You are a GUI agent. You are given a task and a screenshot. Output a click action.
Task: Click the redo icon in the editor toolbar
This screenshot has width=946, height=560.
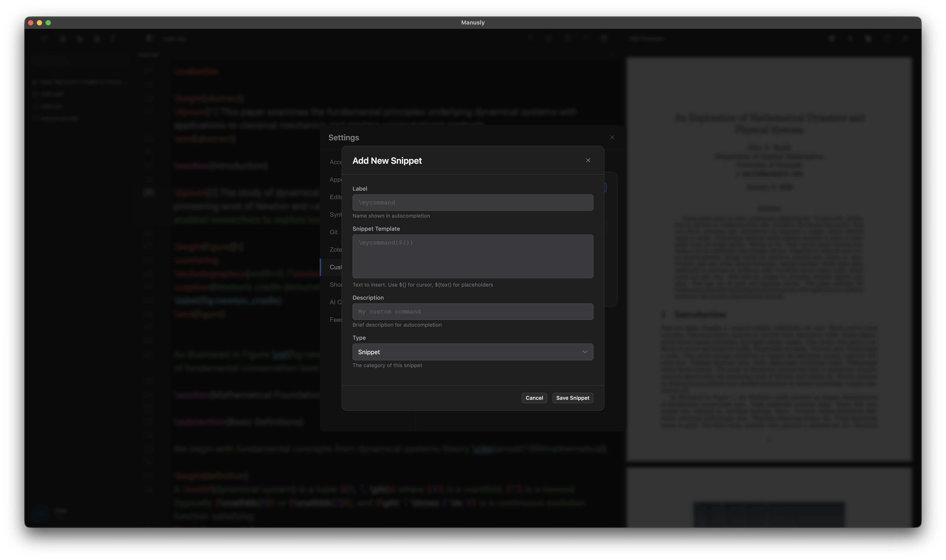point(548,38)
